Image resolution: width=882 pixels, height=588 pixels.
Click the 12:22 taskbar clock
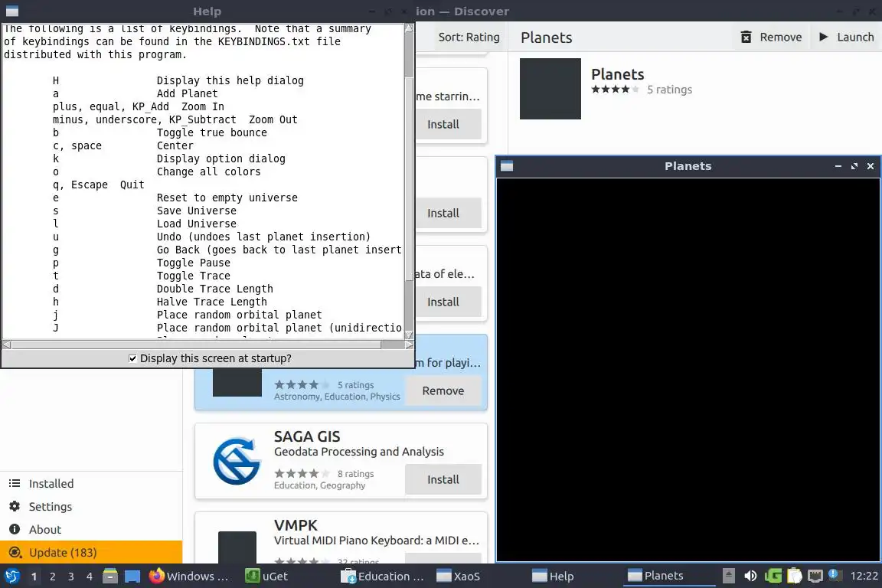click(864, 576)
